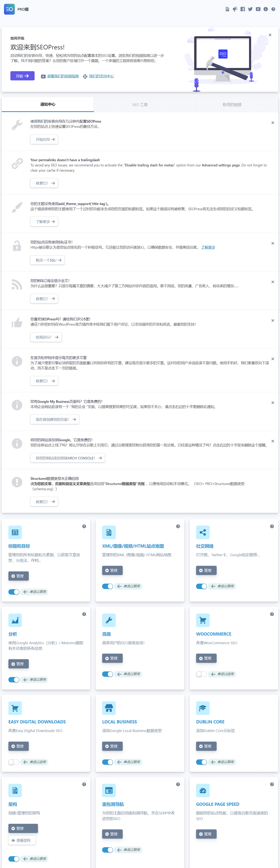Image resolution: width=280 pixels, height=868 pixels.
Task: Open help for XML sitemap card
Action: pyautogui.click(x=178, y=526)
